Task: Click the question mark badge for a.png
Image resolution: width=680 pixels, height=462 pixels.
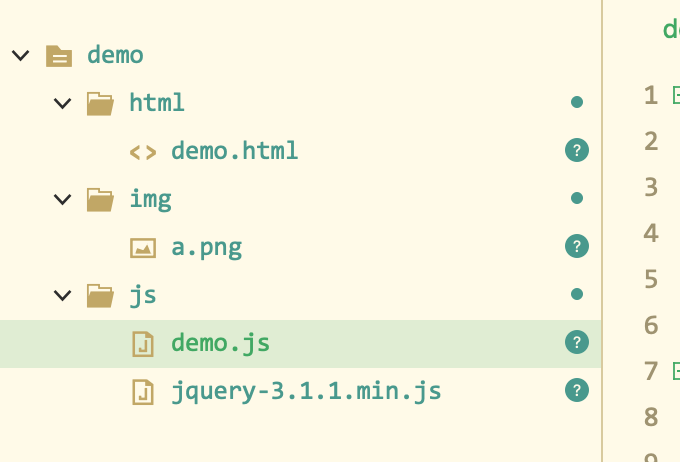Action: coord(577,246)
